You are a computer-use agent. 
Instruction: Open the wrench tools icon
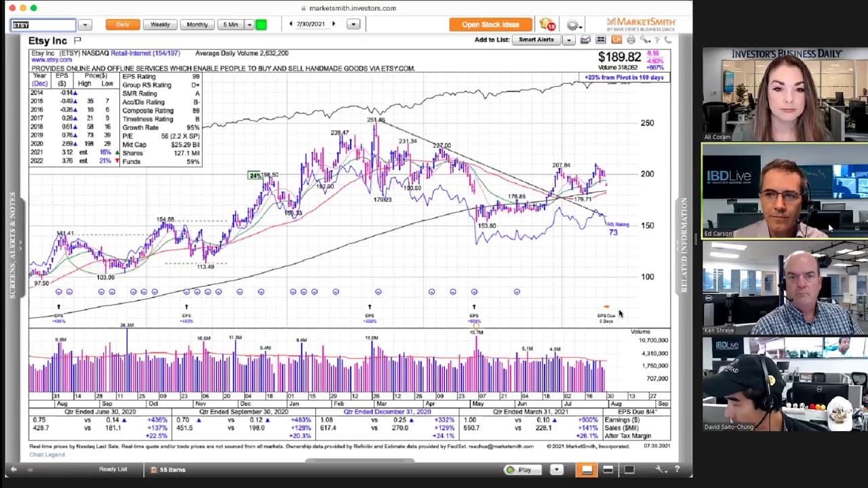click(645, 40)
